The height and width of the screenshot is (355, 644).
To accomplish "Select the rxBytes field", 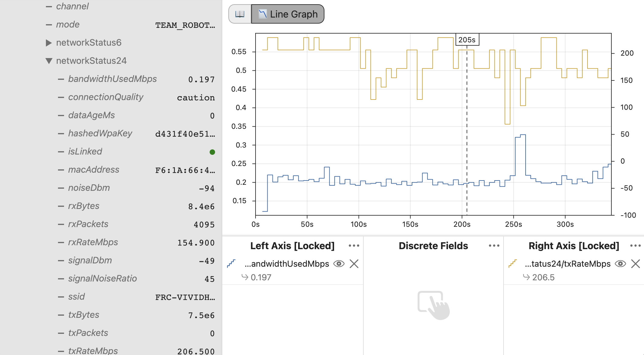I will [x=84, y=206].
